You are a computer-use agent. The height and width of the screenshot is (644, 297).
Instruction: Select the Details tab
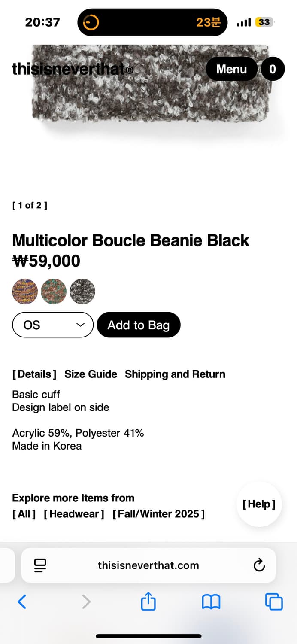pos(34,374)
